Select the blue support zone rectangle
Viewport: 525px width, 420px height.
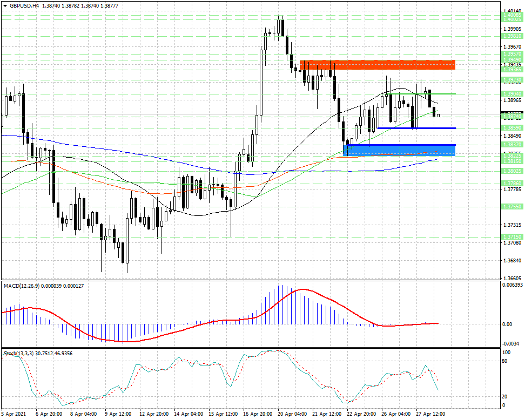pyautogui.click(x=399, y=150)
